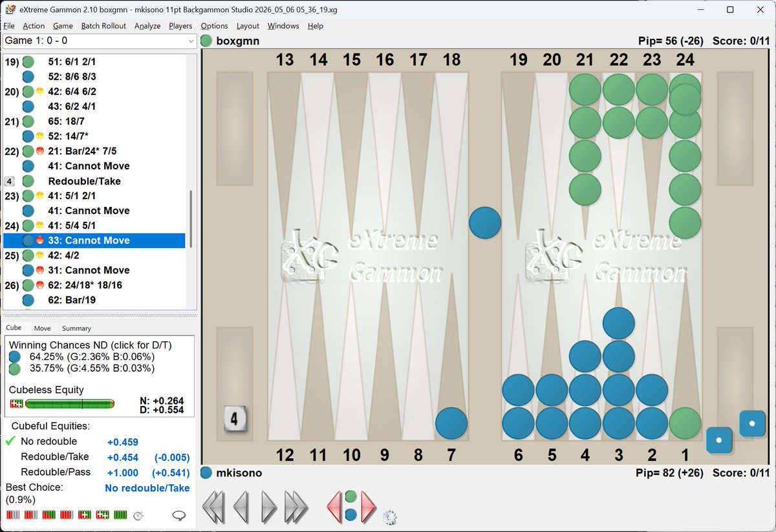Switch to the Summary tab
Screen dimensions: 776x532
pos(76,328)
